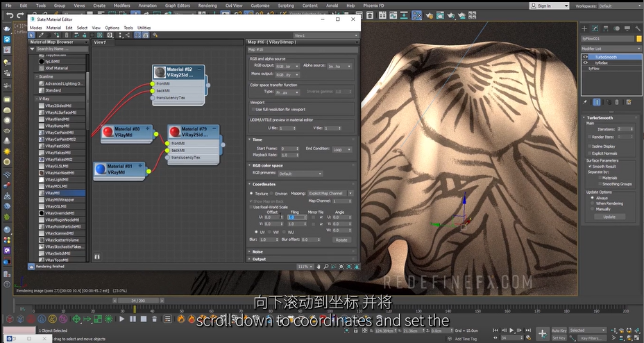Screen dimensions: 644x343
Task: Click the render teapot icon at top left
Action: pos(7,28)
